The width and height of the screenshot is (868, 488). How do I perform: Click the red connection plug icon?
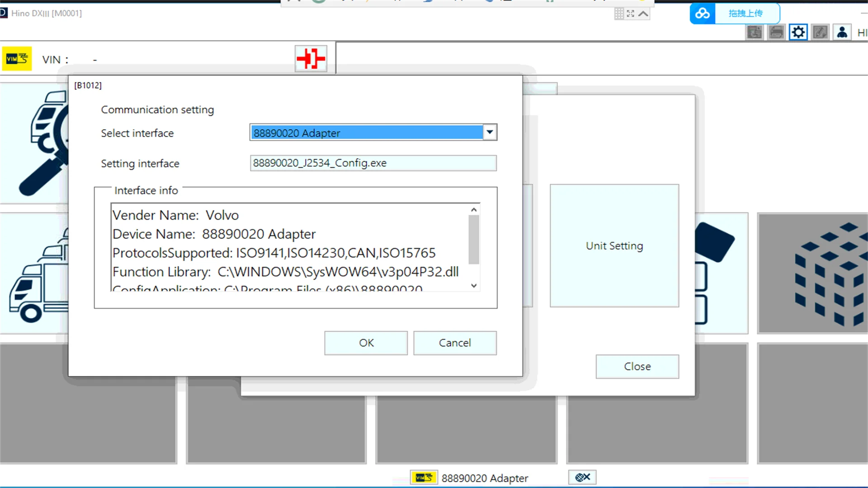pos(311,59)
